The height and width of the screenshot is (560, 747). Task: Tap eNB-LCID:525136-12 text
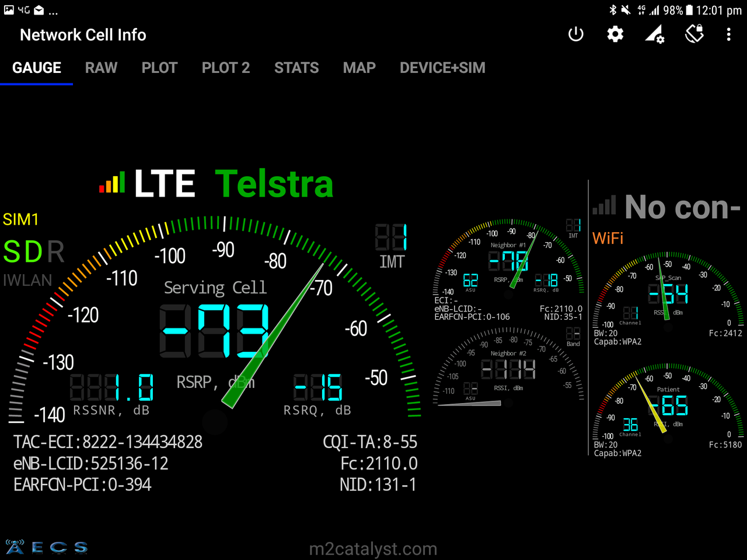pyautogui.click(x=91, y=464)
